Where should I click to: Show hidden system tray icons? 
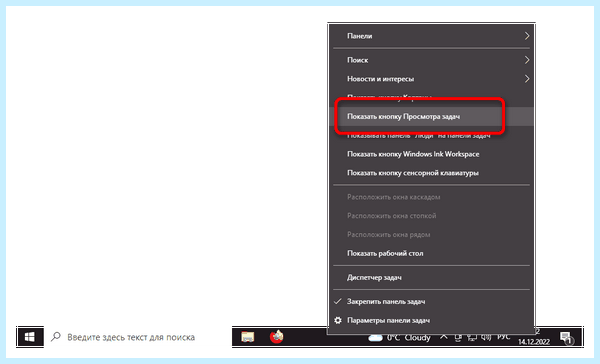click(443, 337)
